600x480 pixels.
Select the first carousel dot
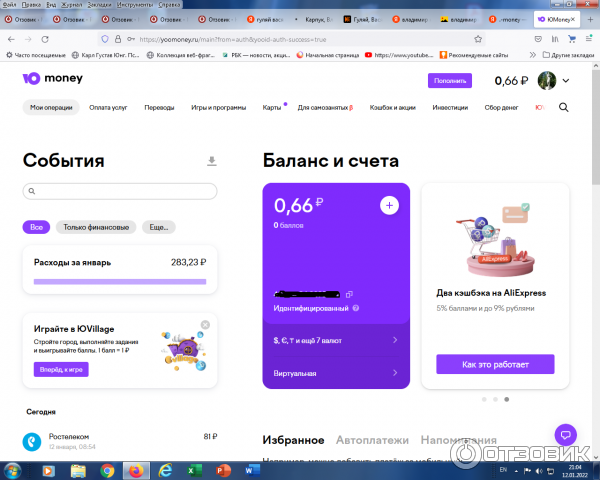pyautogui.click(x=484, y=399)
